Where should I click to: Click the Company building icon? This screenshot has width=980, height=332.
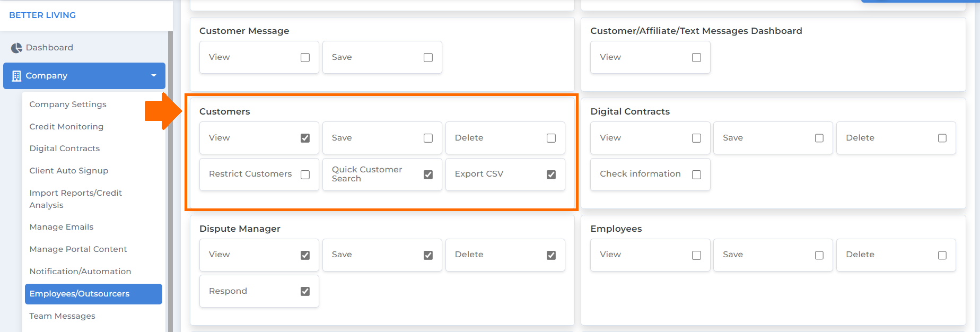16,76
